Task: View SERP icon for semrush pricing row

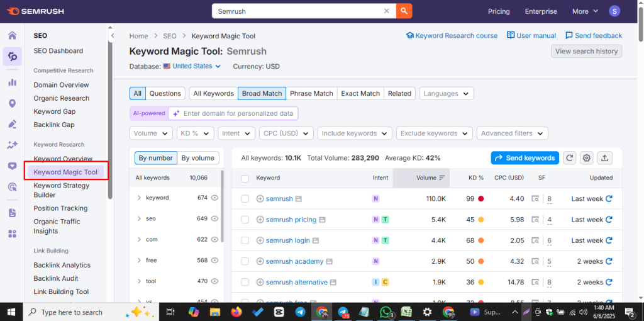Action: click(x=535, y=220)
